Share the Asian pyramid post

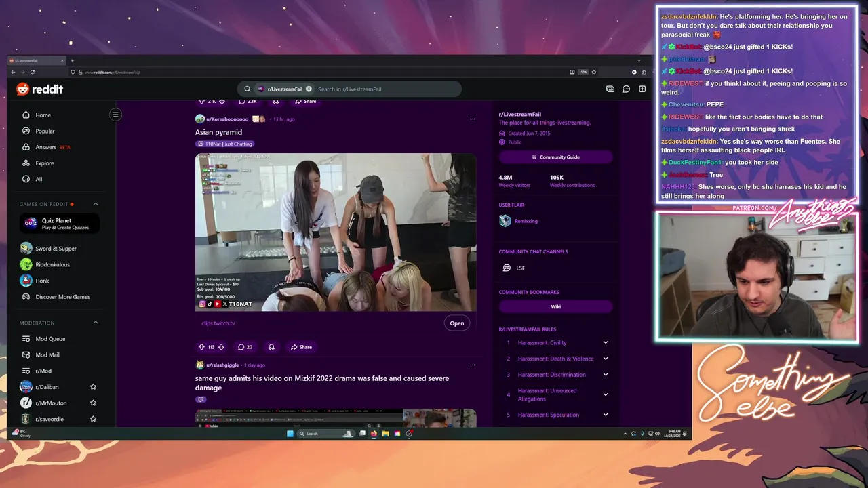tap(301, 347)
